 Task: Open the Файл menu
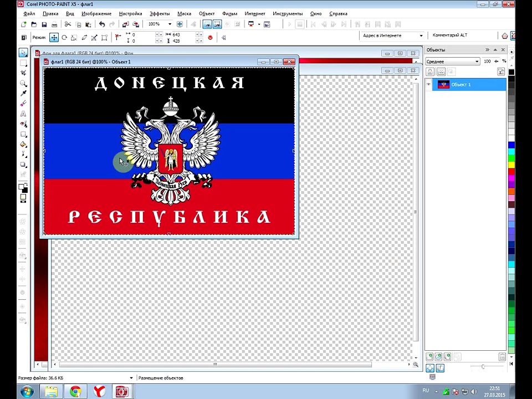coord(29,13)
